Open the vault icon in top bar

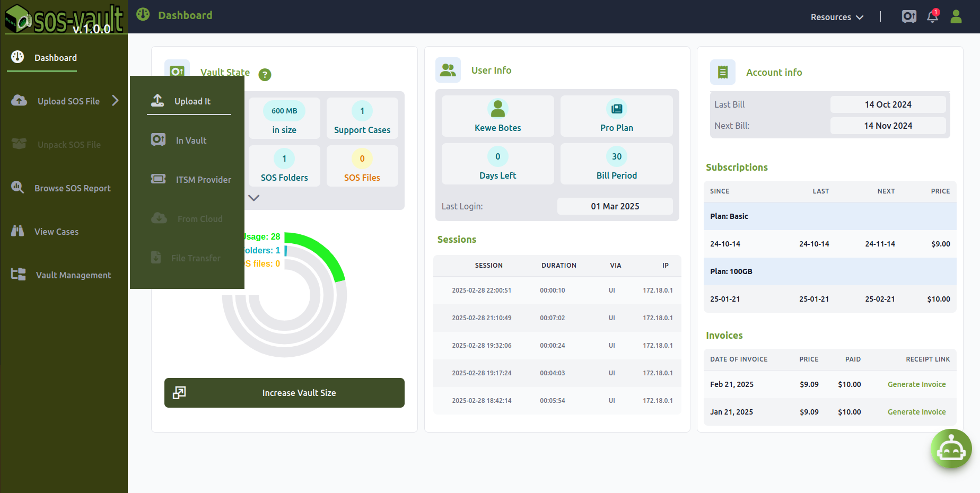tap(909, 16)
